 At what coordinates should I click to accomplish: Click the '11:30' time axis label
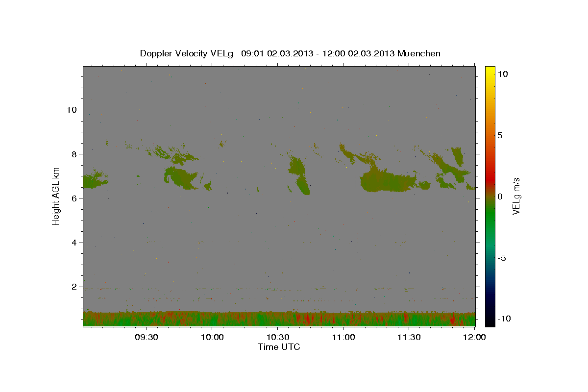(x=409, y=337)
